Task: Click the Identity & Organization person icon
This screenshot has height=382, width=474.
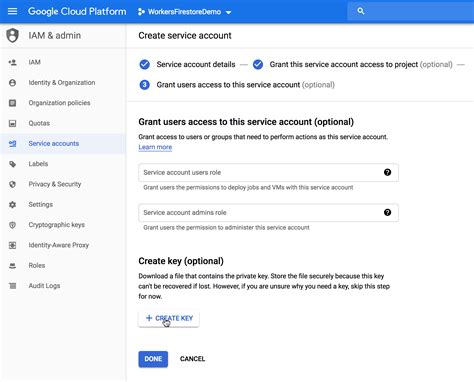Action: [x=13, y=83]
